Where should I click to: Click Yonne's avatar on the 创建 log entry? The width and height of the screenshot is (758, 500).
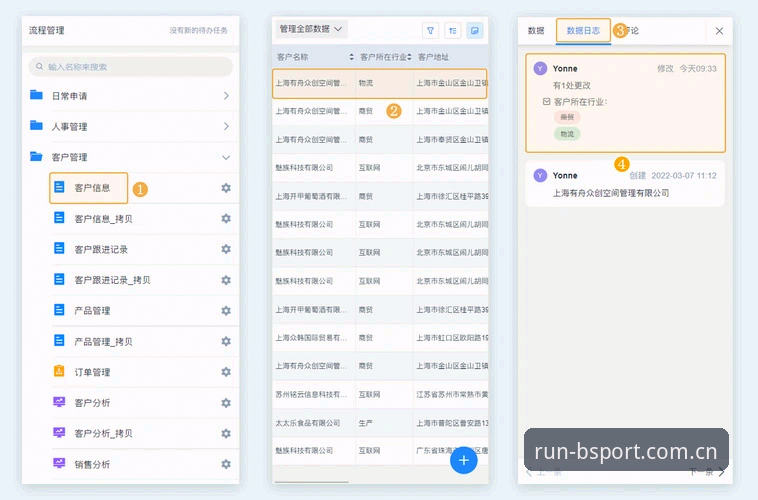coord(540,175)
